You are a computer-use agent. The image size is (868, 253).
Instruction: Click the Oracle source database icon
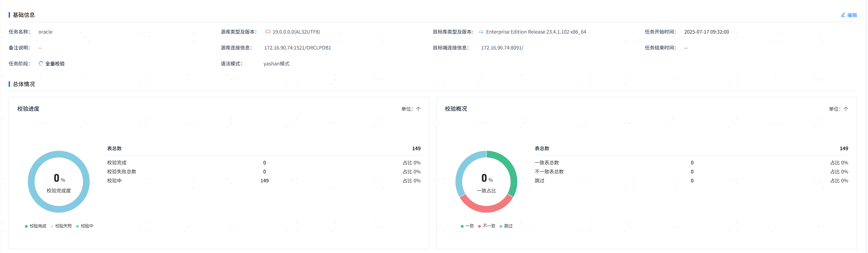coord(268,31)
